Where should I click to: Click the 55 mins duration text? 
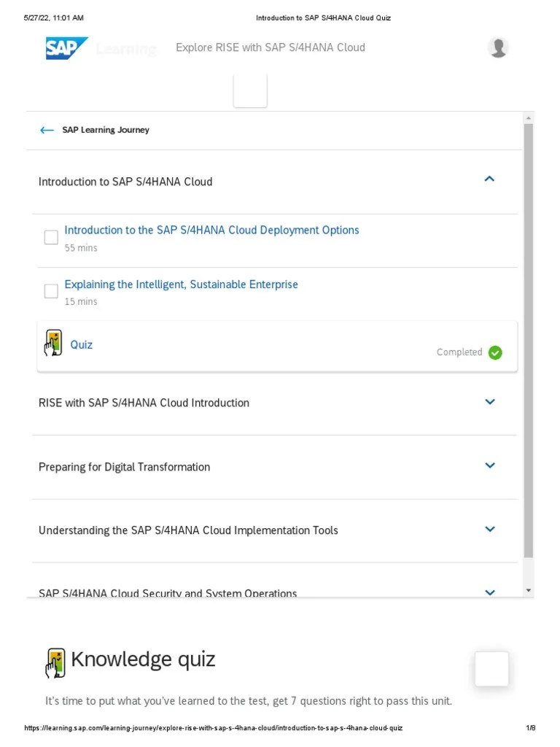(81, 248)
